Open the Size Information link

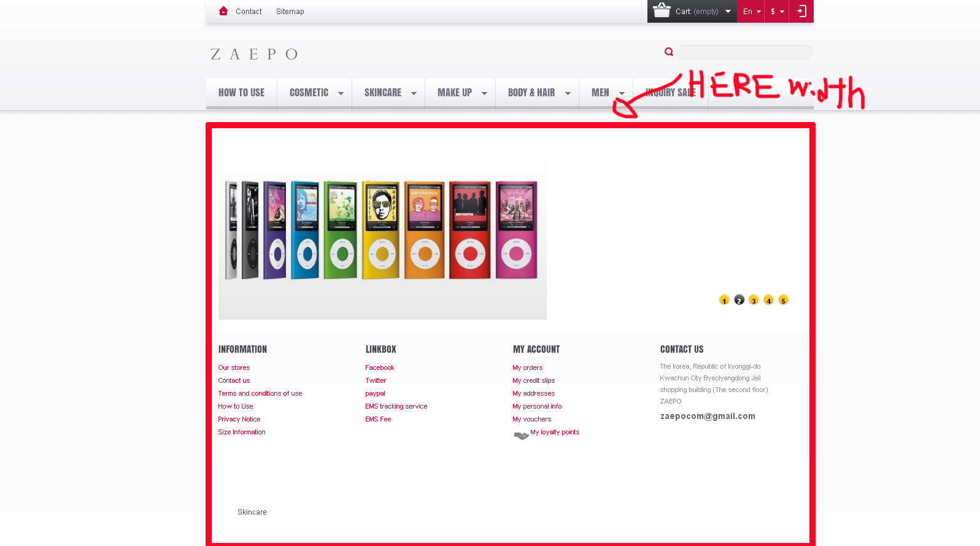[x=242, y=432]
